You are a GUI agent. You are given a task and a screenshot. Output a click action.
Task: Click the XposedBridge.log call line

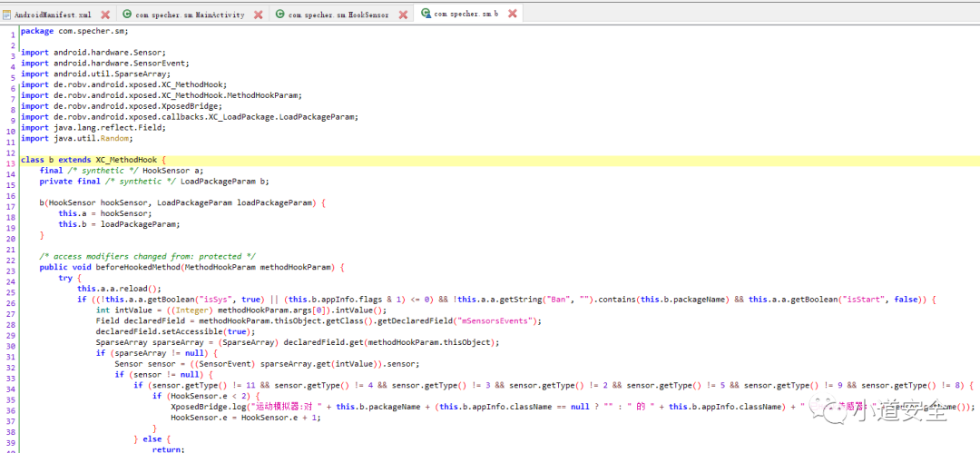[572, 406]
